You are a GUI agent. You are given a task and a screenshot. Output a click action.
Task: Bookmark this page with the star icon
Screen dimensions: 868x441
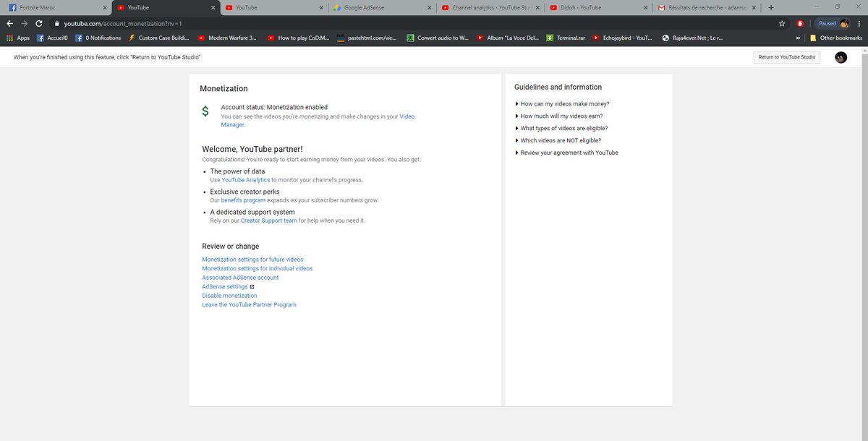click(782, 23)
